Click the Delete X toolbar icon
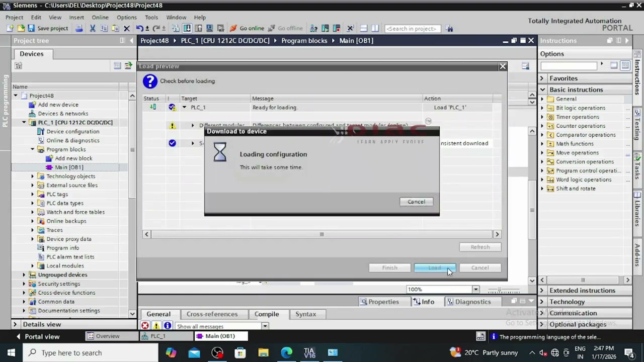The image size is (644, 362). [x=127, y=28]
